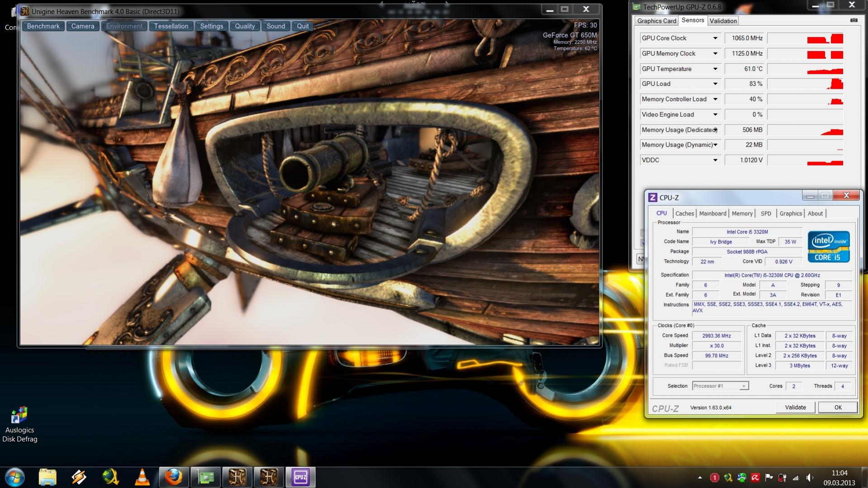The image size is (868, 488).
Task: Click the GPU-Z graphics card taskbar icon
Action: (x=205, y=477)
